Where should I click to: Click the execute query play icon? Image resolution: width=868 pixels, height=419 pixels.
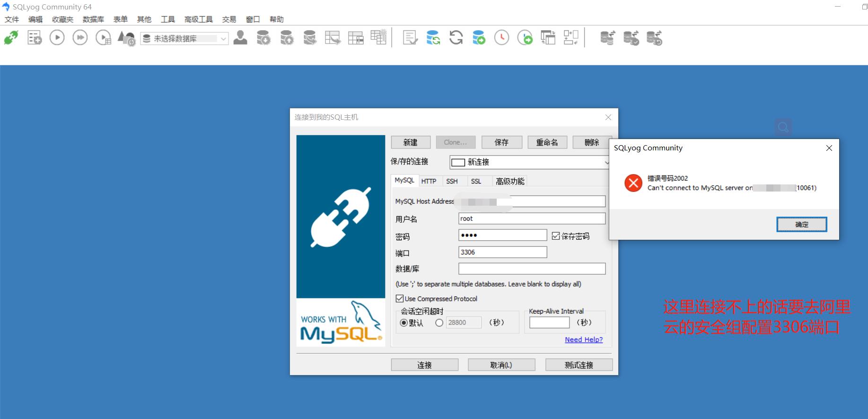pos(57,38)
